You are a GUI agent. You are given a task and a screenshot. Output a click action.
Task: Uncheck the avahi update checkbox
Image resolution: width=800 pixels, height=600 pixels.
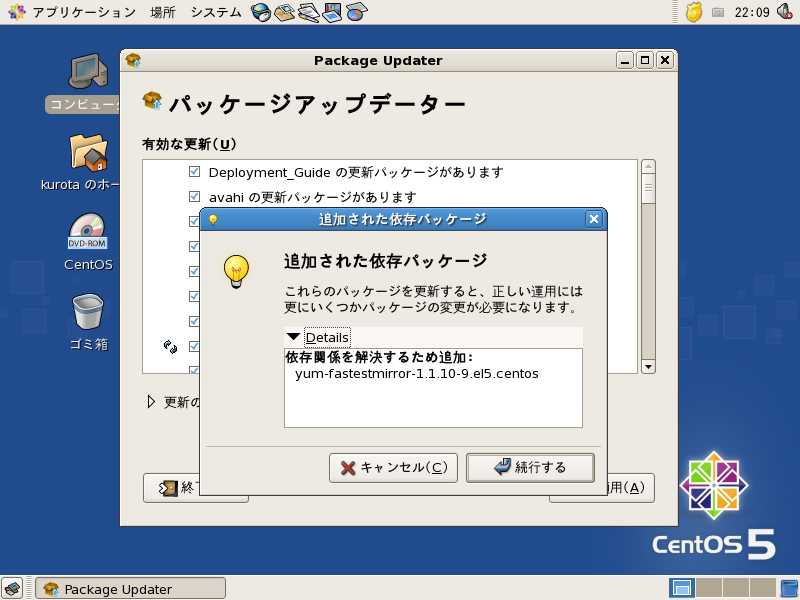[x=194, y=196]
